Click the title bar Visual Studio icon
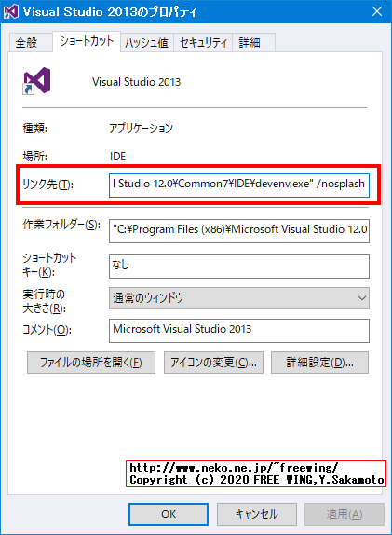392x535 pixels. pyautogui.click(x=11, y=11)
